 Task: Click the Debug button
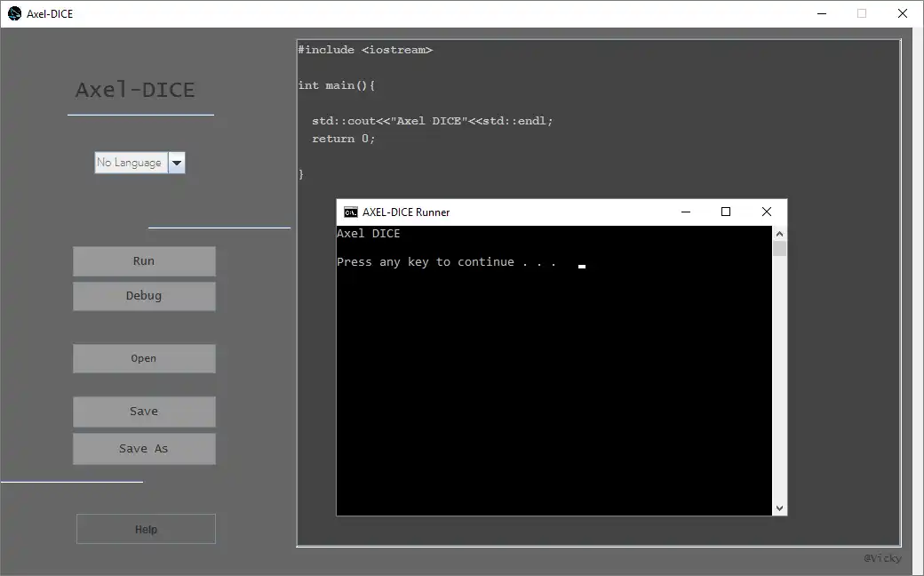[x=144, y=296]
